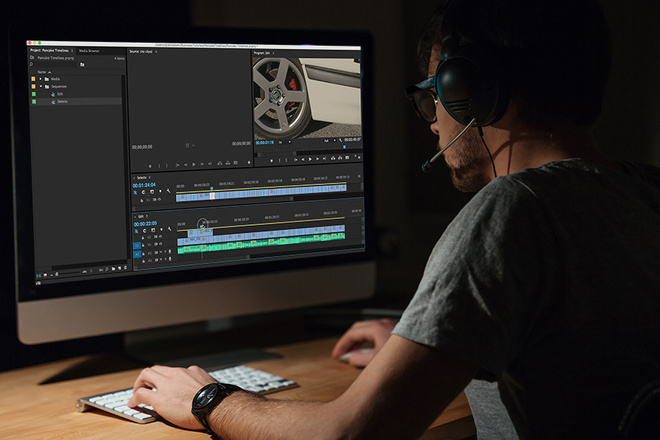Open Program monitor settings wrench
The width and height of the screenshot is (660, 440).
coord(341,140)
